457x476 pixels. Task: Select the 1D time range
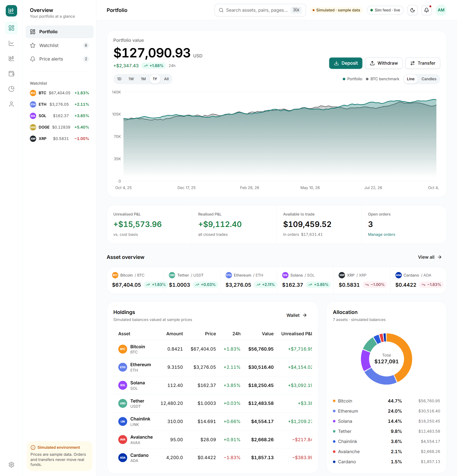coord(119,79)
